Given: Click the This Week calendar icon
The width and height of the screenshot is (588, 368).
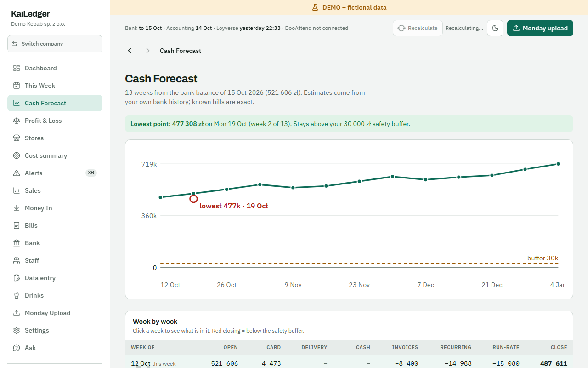Looking at the screenshot, I should 17,86.
